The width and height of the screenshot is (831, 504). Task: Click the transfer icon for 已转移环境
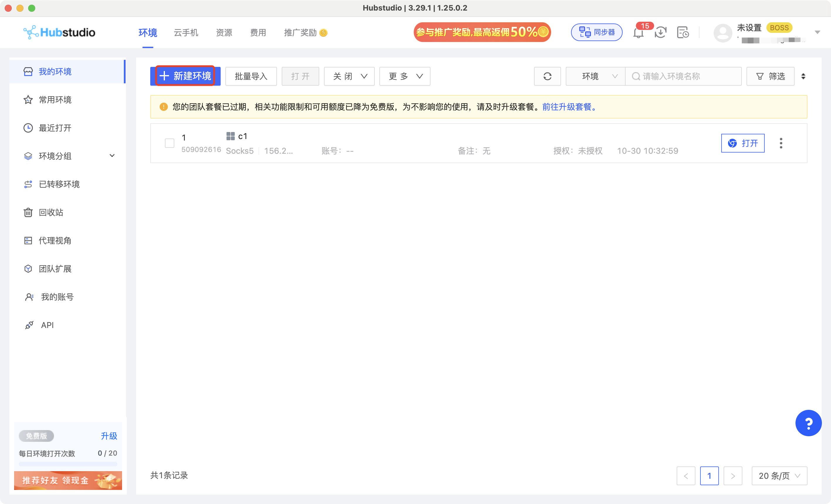28,184
